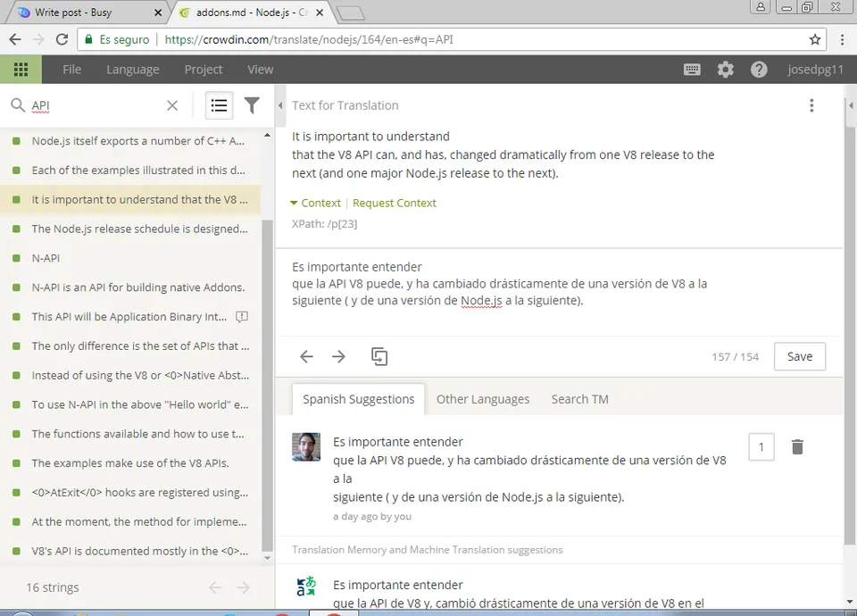Viewport: 857px width, 616px height.
Task: Open the strings filter funnel
Action: tap(252, 105)
